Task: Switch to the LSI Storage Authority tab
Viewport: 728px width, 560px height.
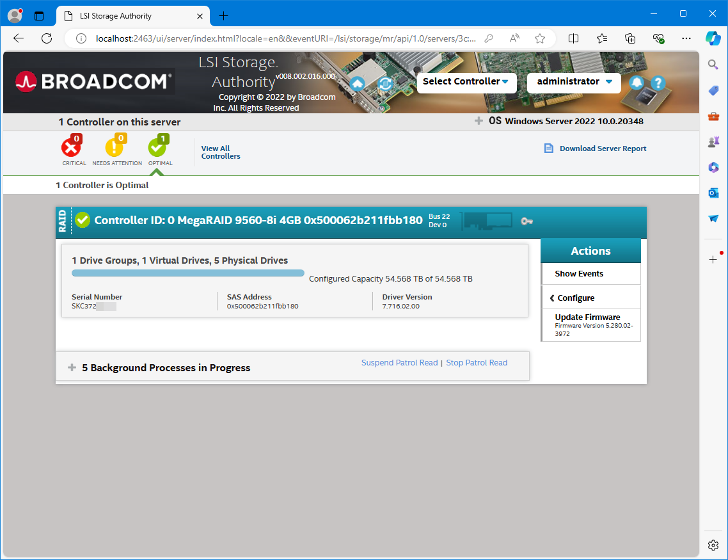Action: pos(133,16)
